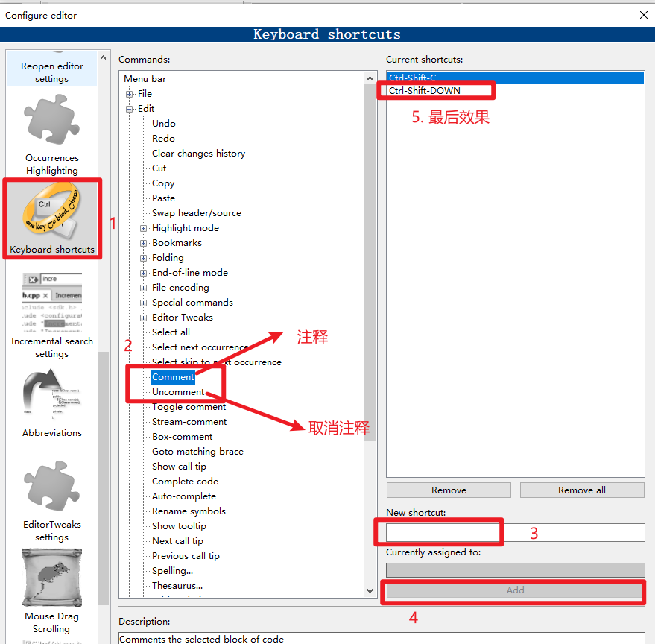This screenshot has width=655, height=644.
Task: Select the Stream-comment command
Action: 189,422
